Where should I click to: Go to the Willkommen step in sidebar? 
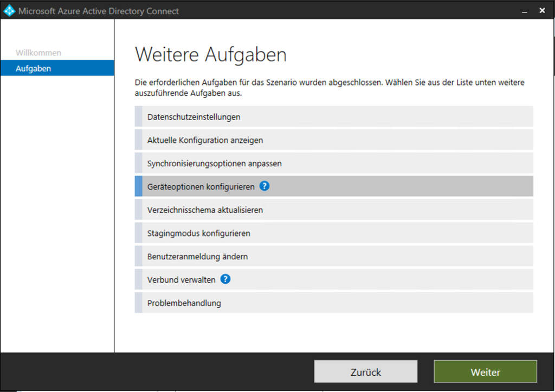pos(38,53)
